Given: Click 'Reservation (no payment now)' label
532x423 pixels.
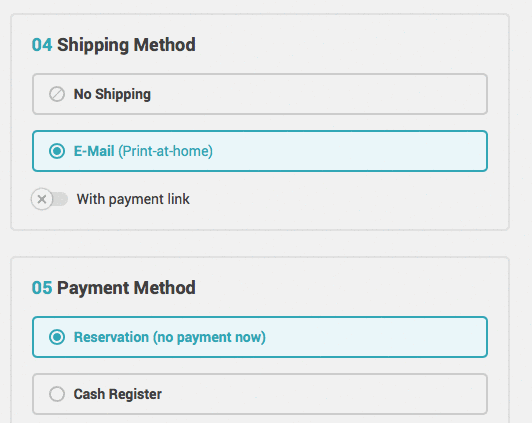Looking at the screenshot, I should click(170, 337).
